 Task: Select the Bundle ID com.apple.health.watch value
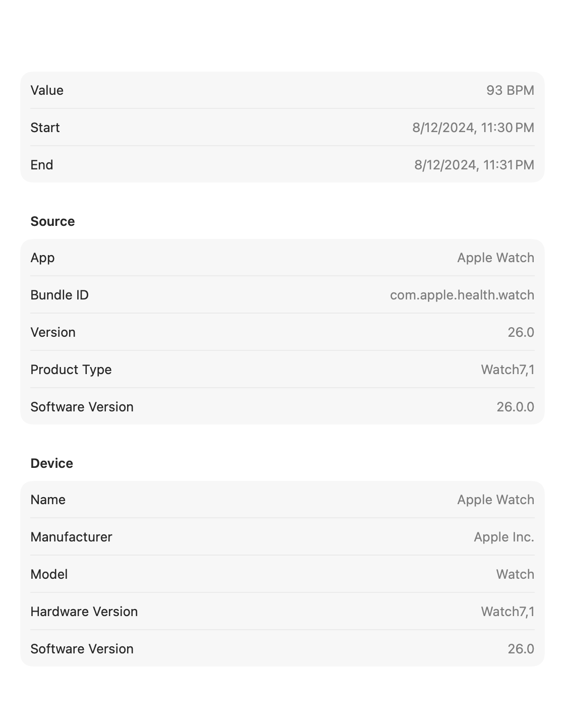click(x=462, y=295)
